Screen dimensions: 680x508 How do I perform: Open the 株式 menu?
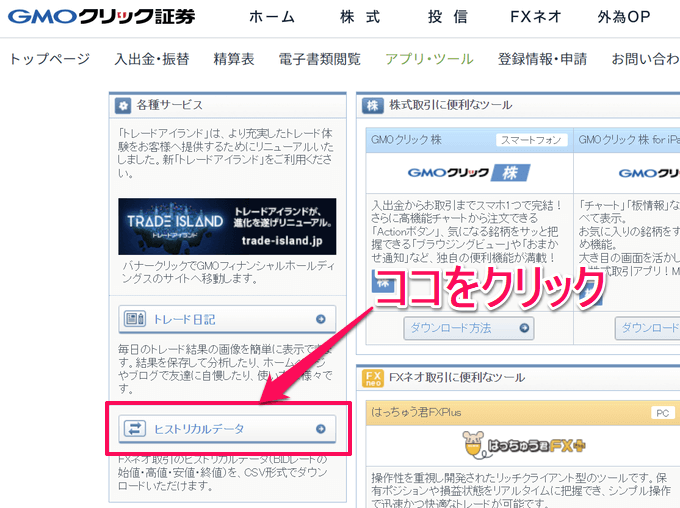[360, 17]
